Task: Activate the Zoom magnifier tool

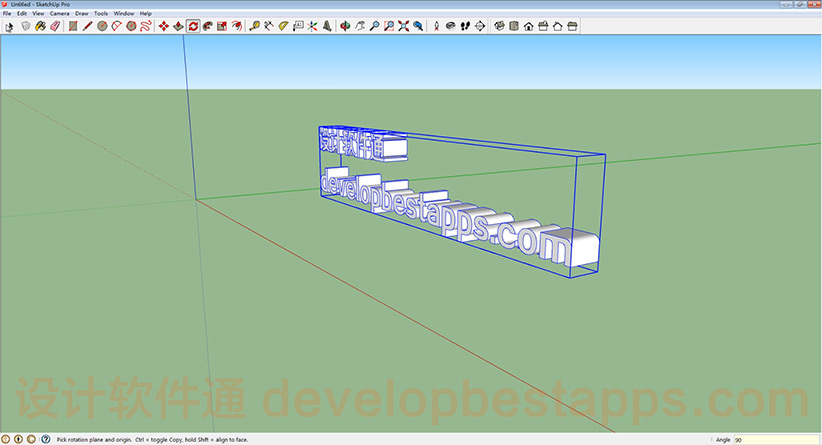Action: tap(374, 26)
